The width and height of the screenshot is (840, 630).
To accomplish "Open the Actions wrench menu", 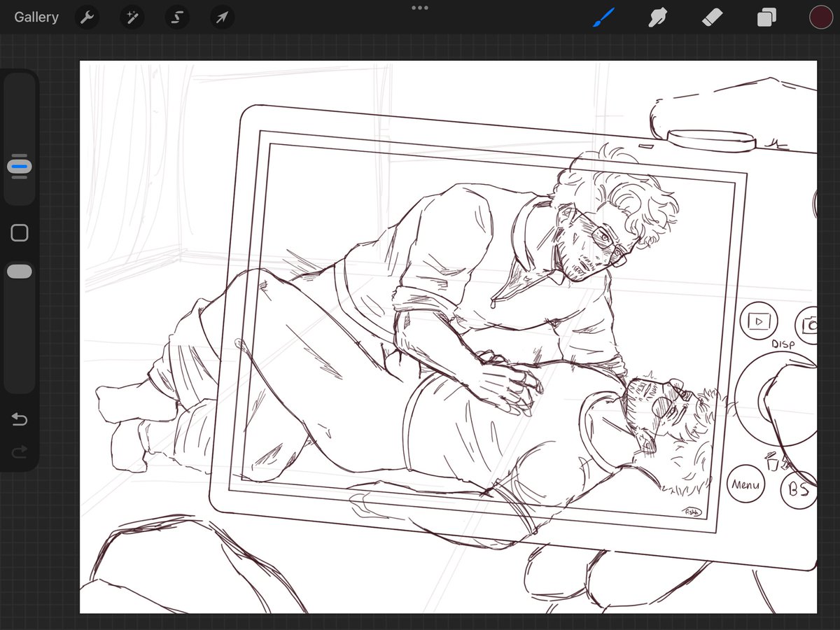I will pos(87,17).
